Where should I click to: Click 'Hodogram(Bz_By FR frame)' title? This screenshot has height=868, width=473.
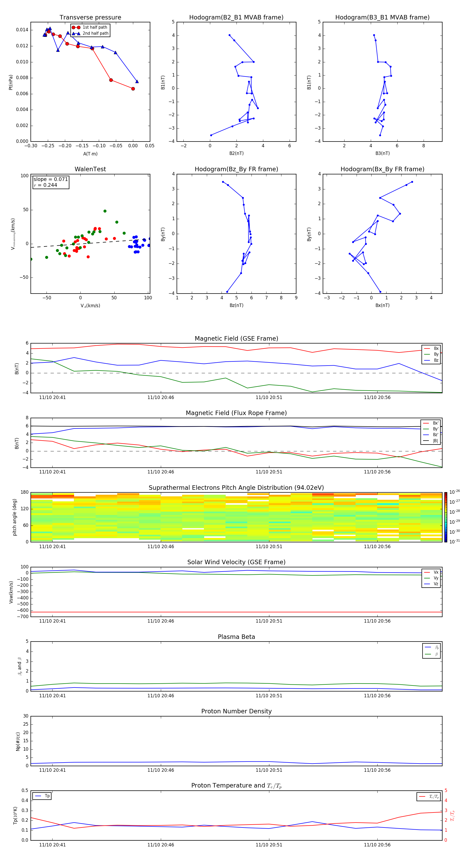click(x=236, y=169)
